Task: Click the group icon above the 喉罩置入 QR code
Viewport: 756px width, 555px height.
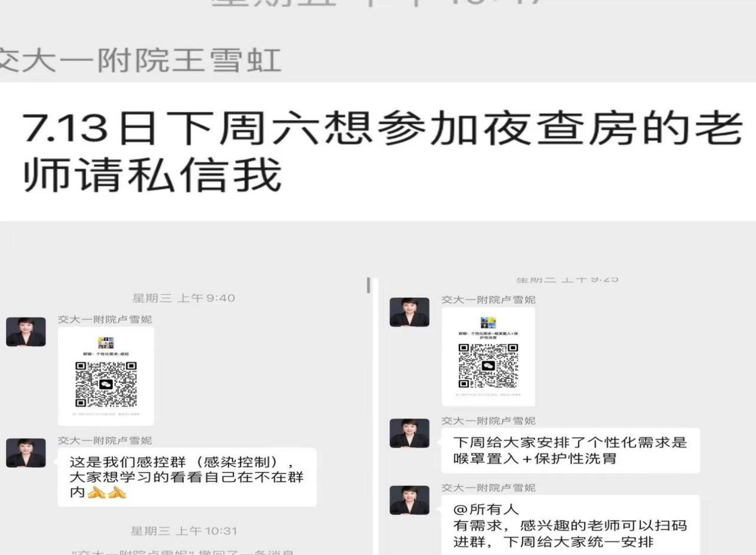Action: pyautogui.click(x=488, y=323)
